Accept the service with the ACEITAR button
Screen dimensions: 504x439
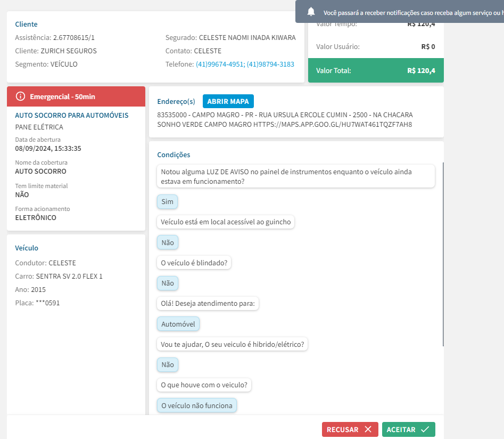pos(408,429)
